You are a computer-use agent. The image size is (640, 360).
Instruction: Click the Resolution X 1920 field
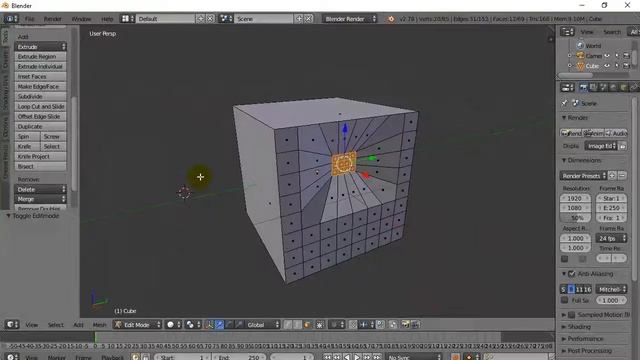(576, 198)
